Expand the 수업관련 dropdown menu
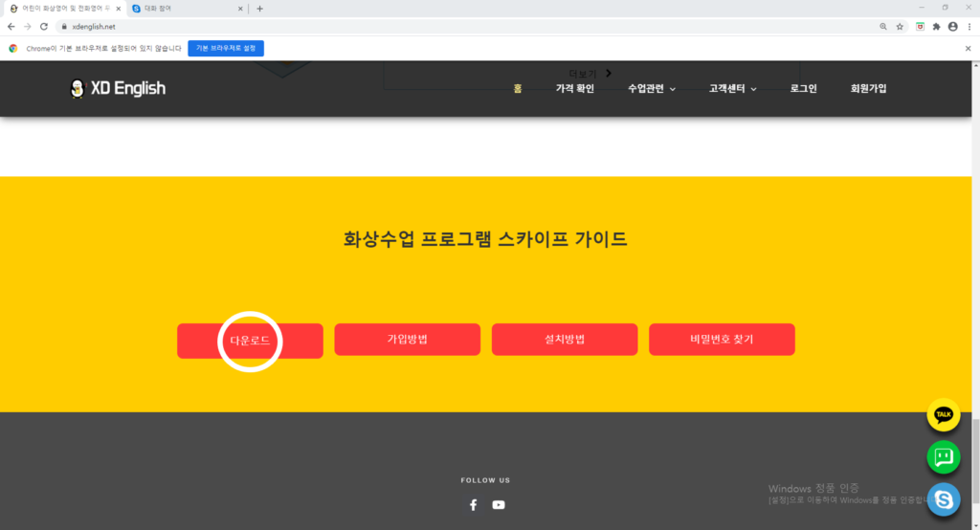This screenshot has width=980, height=530. click(x=651, y=89)
